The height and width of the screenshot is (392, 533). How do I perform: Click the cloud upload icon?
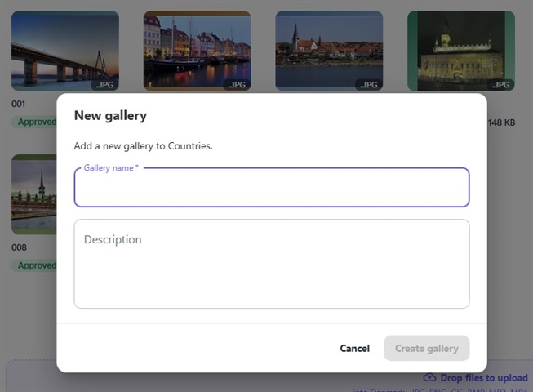tap(429, 378)
